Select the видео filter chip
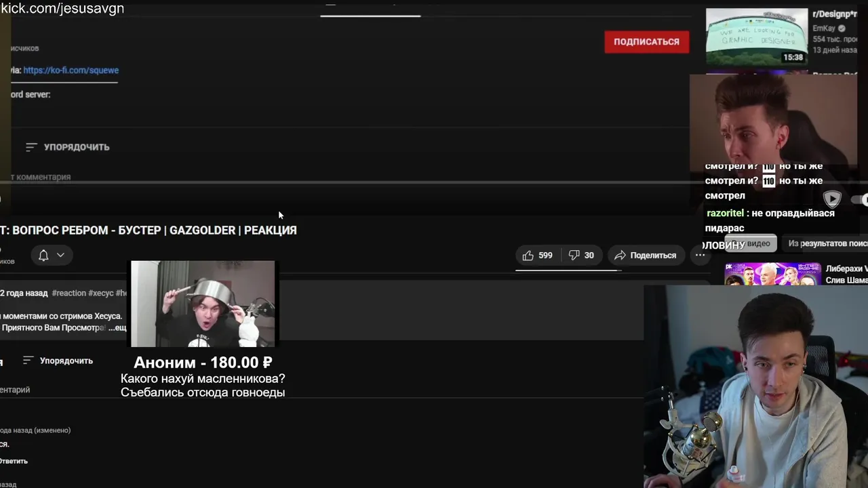 point(752,243)
